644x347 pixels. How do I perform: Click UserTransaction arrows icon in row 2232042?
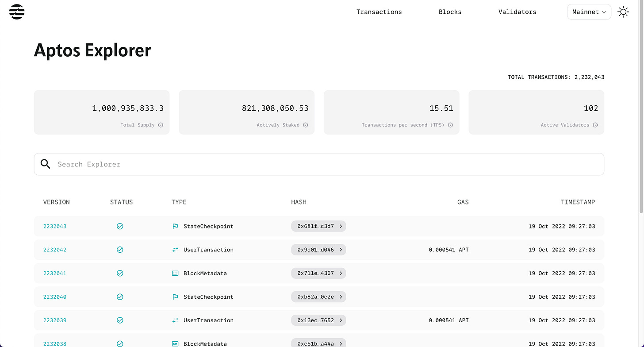175,250
